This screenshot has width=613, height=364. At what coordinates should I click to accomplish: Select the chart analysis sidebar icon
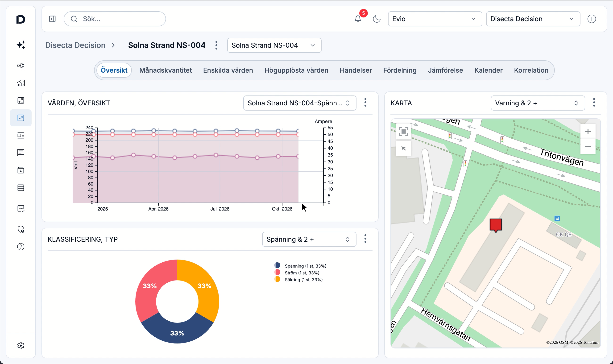(21, 118)
